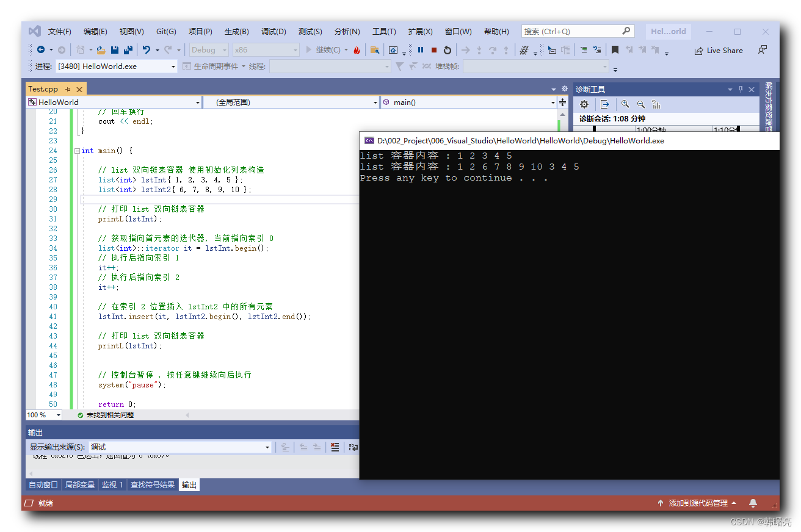This screenshot has height=532, width=801.
Task: Click line 41 lstInt.insert code text
Action: 205,317
